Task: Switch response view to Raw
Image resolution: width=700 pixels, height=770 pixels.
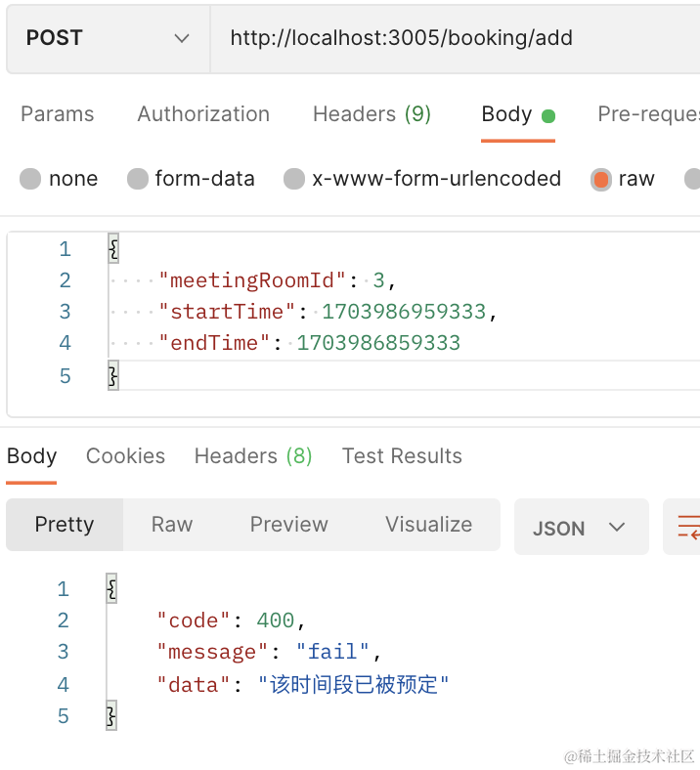Action: [x=172, y=525]
